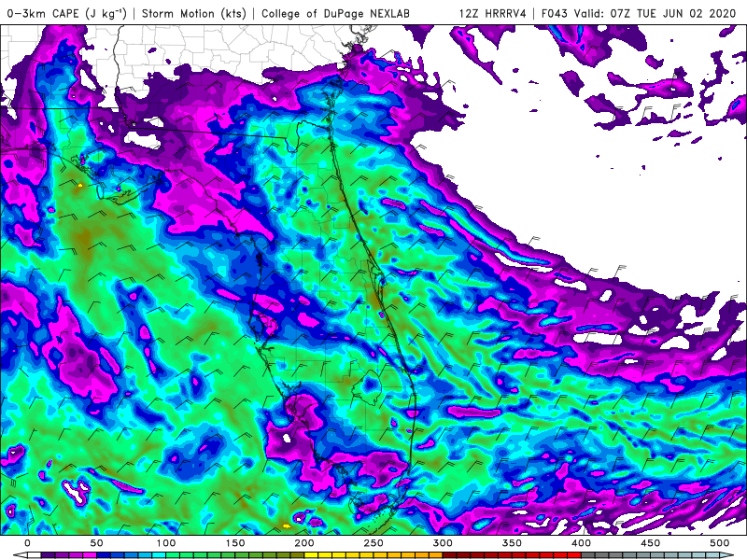Viewport: 747px width, 560px height.
Task: Click 'College of DuPage NEXLAB' header text
Action: [x=335, y=13]
